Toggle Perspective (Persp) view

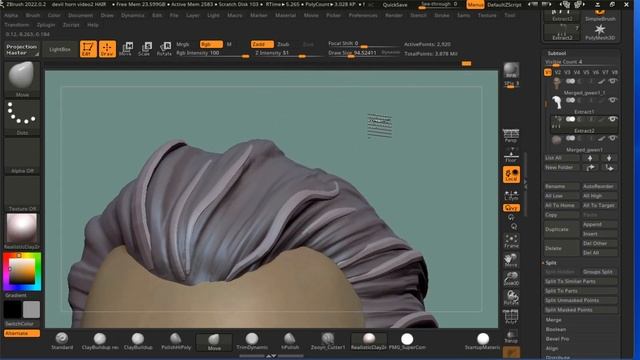tap(511, 136)
